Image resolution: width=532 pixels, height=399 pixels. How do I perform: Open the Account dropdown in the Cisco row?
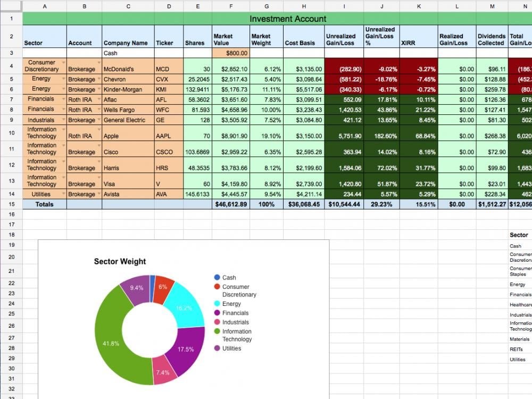pyautogui.click(x=99, y=145)
